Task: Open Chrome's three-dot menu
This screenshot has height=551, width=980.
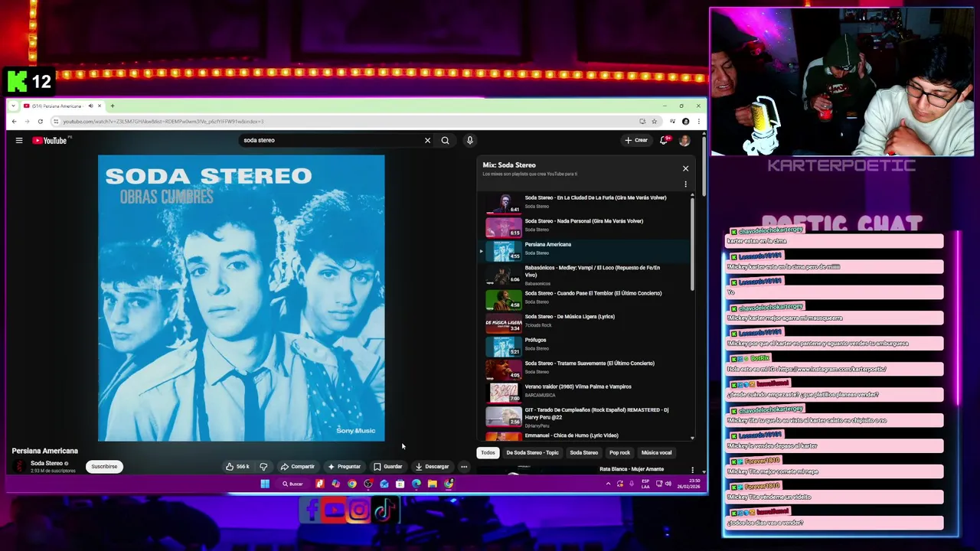Action: coord(698,121)
